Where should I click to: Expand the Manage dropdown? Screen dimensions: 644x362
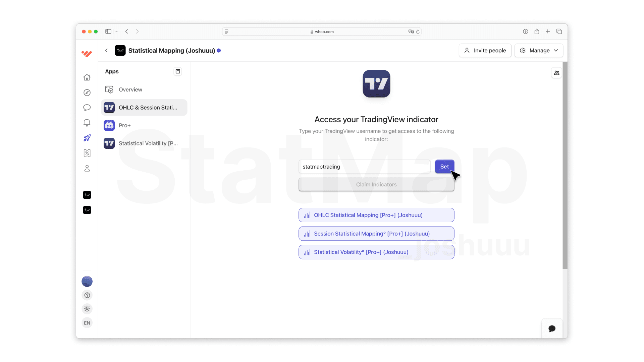(x=539, y=51)
